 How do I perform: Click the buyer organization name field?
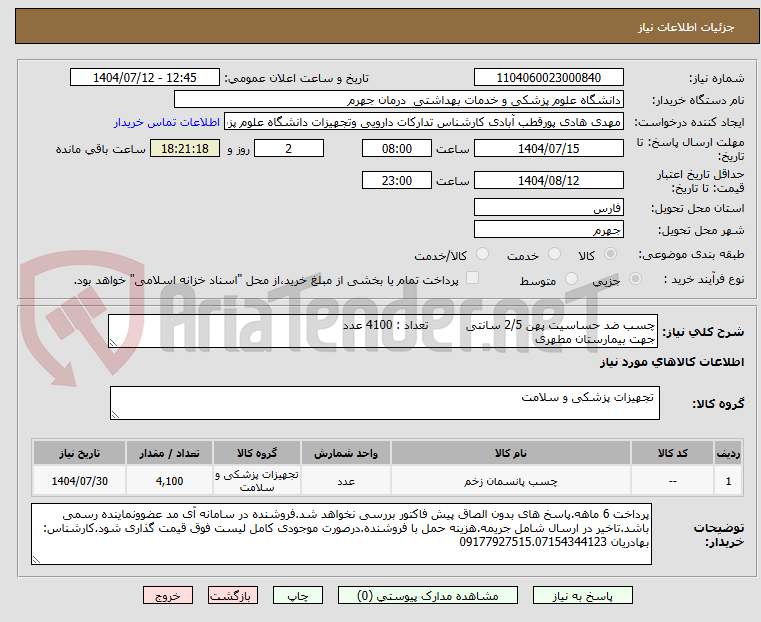[x=398, y=100]
